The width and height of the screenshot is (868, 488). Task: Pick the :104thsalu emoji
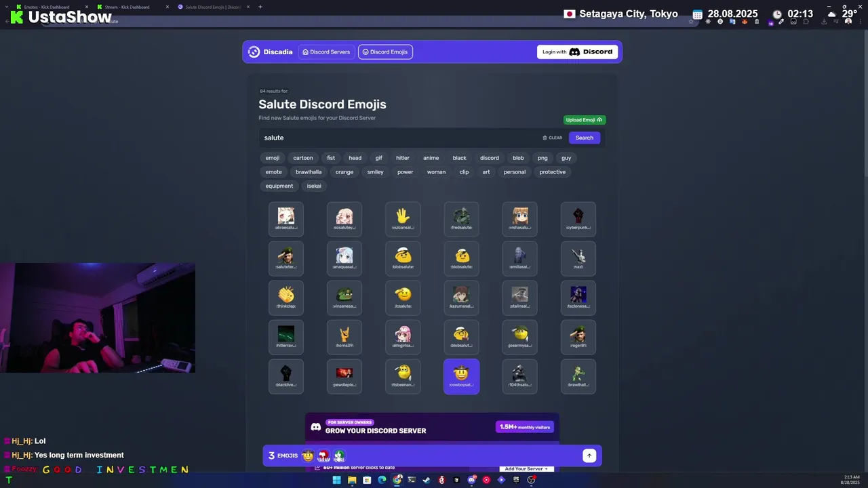click(x=519, y=376)
